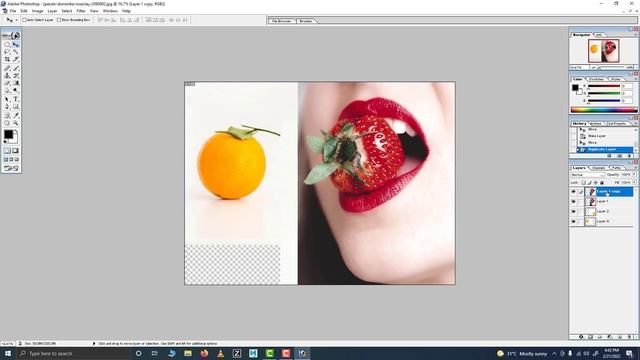Open the File menu
The height and width of the screenshot is (360, 640).
point(13,11)
